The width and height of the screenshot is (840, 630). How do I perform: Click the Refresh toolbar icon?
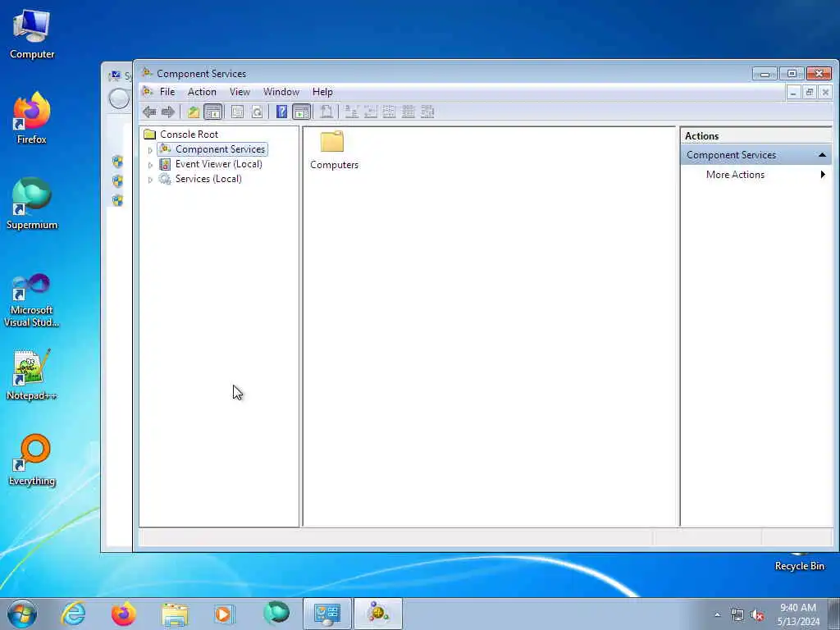click(257, 112)
